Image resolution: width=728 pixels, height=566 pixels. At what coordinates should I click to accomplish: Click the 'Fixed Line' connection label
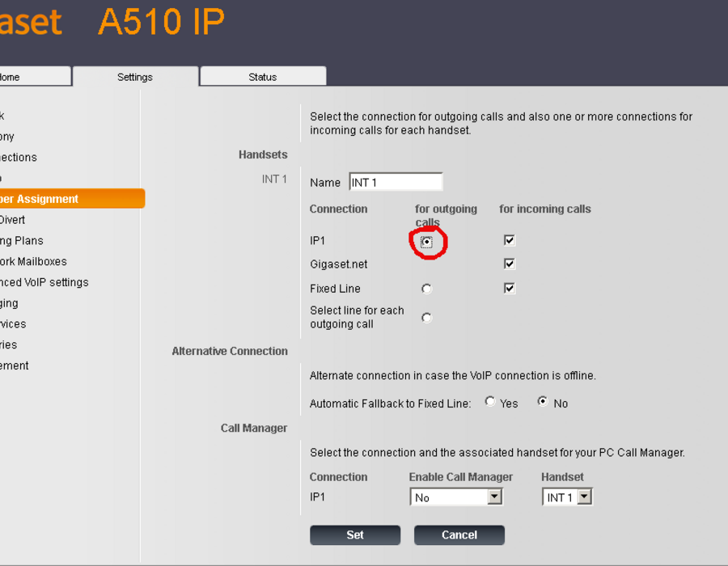[335, 289]
